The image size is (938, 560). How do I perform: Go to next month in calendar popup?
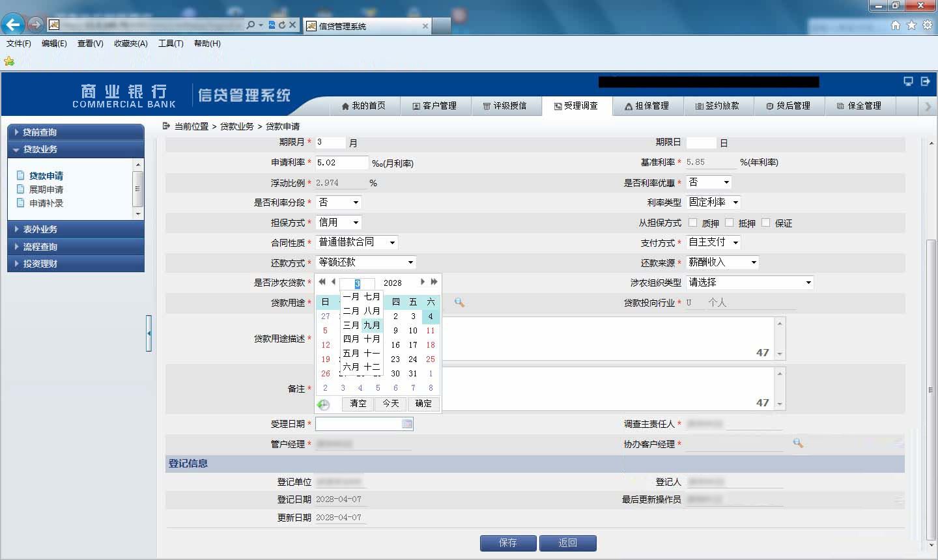(x=423, y=282)
